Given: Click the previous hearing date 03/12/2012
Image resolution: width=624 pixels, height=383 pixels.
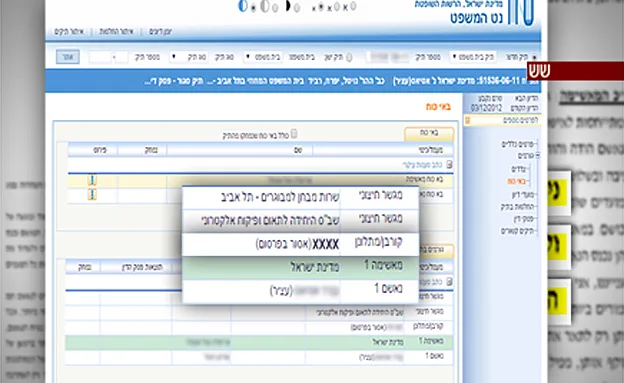Looking at the screenshot, I should (x=486, y=108).
